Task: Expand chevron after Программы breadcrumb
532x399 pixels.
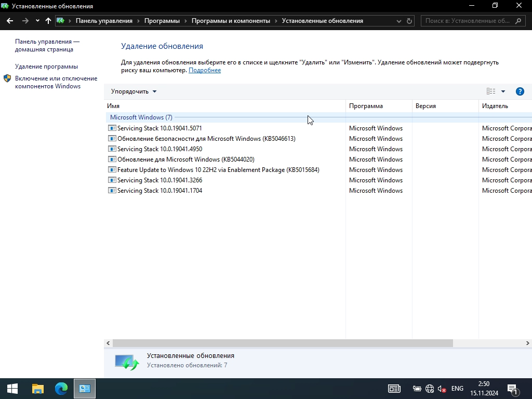Action: [185, 21]
